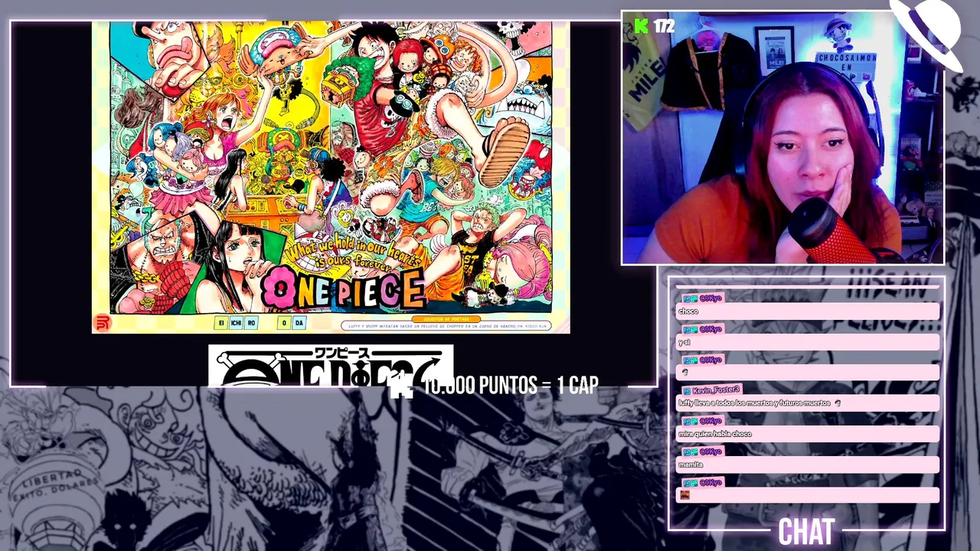Click the C9Kyo username above 'mamita'
Image resolution: width=980 pixels, height=551 pixels.
pos(710,452)
